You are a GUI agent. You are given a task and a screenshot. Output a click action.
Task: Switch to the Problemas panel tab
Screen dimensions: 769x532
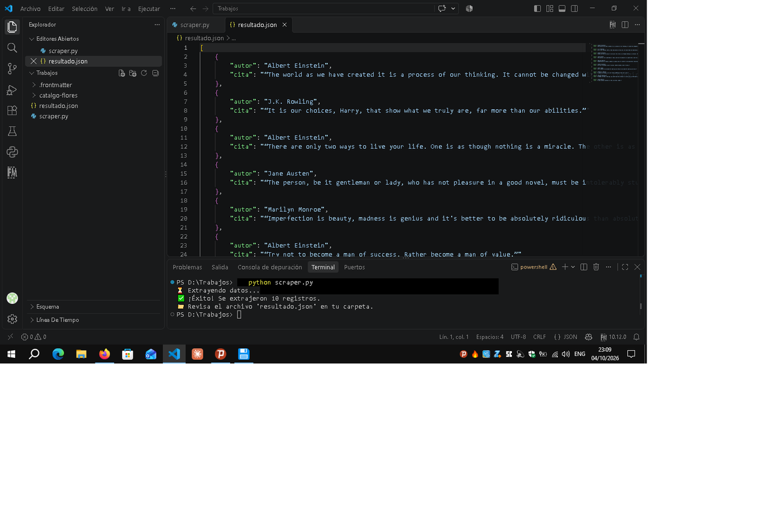pos(187,267)
